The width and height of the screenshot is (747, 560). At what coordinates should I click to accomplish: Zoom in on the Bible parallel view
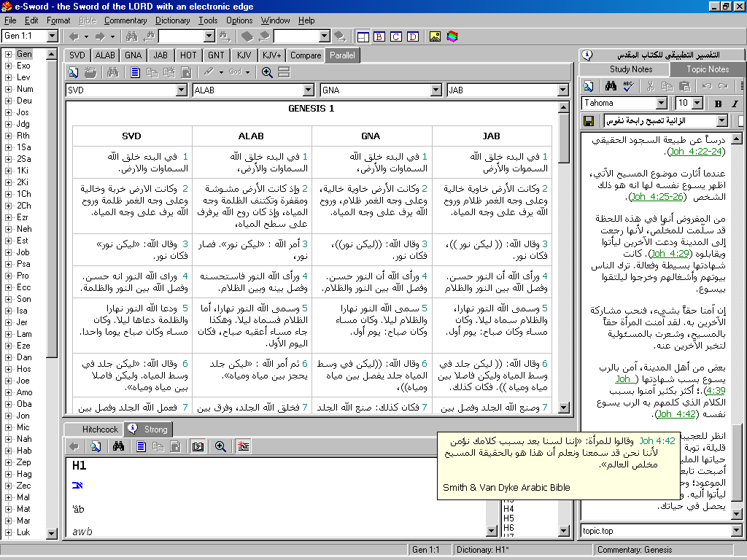(267, 72)
